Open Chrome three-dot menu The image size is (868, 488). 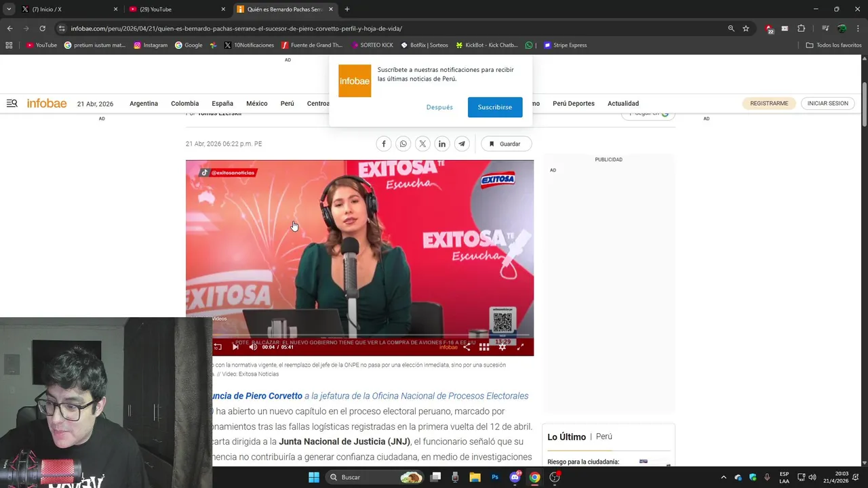point(858,28)
